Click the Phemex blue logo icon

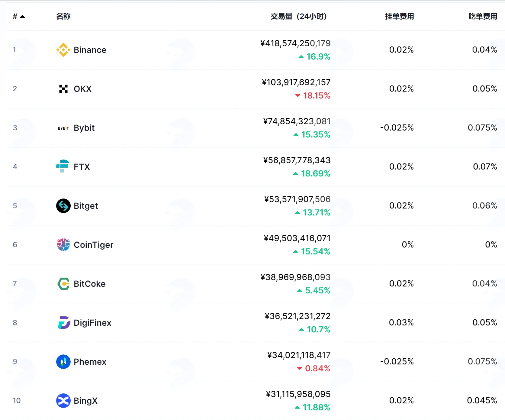pyautogui.click(x=63, y=362)
